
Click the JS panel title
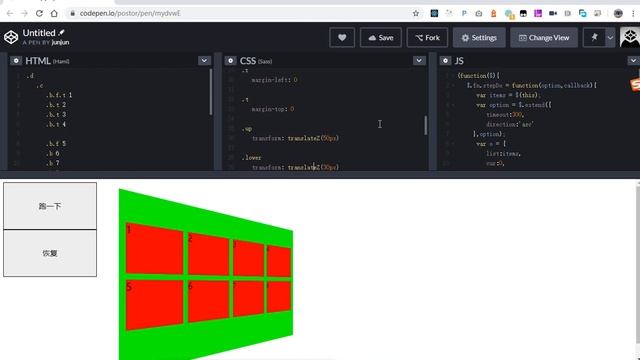[x=459, y=61]
